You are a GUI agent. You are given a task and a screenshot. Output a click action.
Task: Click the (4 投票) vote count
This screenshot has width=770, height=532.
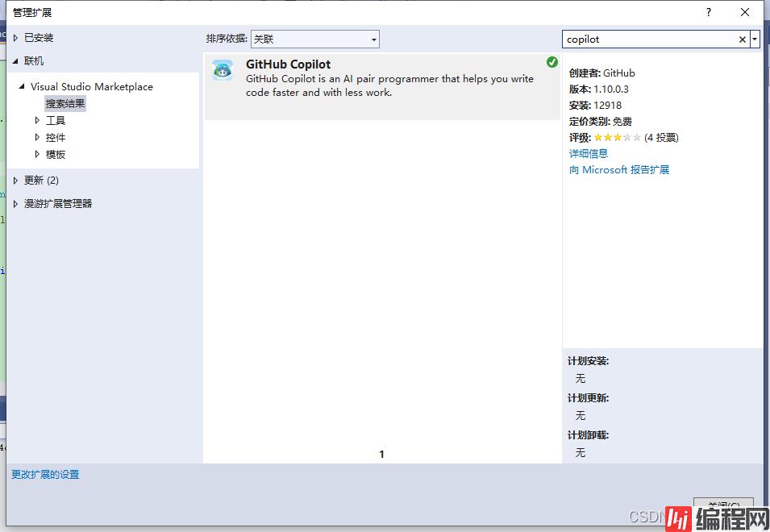(661, 137)
